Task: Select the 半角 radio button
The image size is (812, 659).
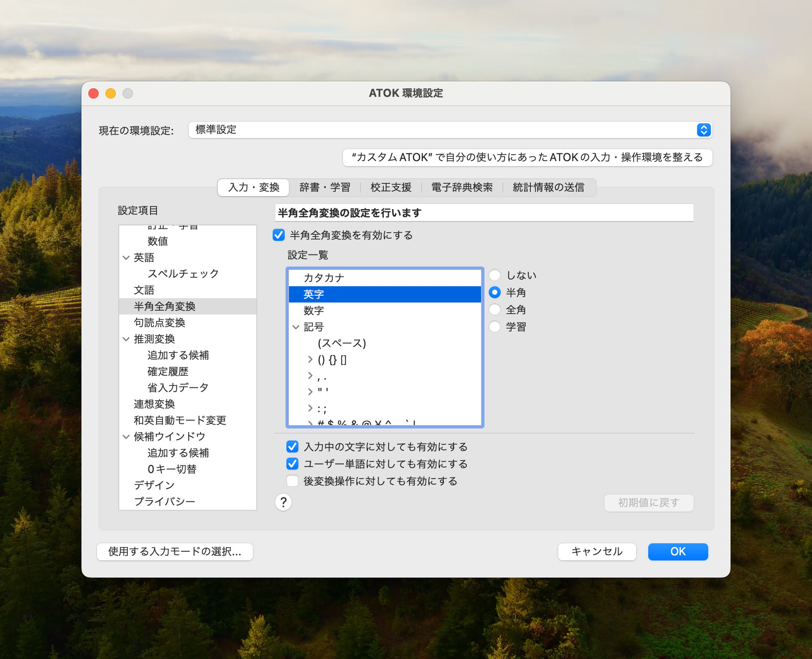Action: click(495, 293)
